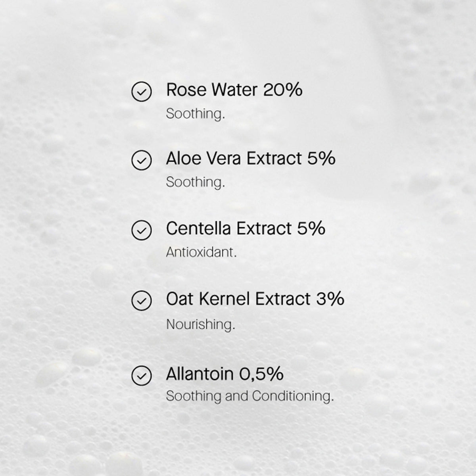Click the checkmark beside Centella Extract

tap(141, 230)
